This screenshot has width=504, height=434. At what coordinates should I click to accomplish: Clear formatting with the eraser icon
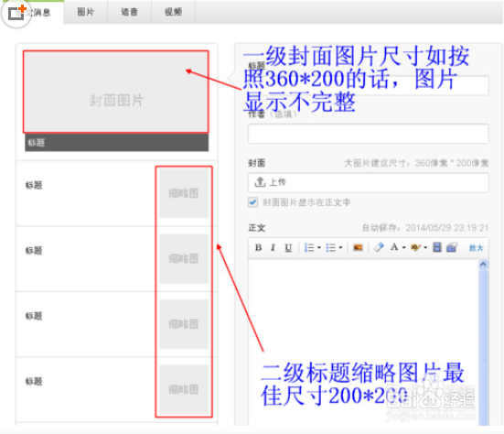click(x=379, y=247)
